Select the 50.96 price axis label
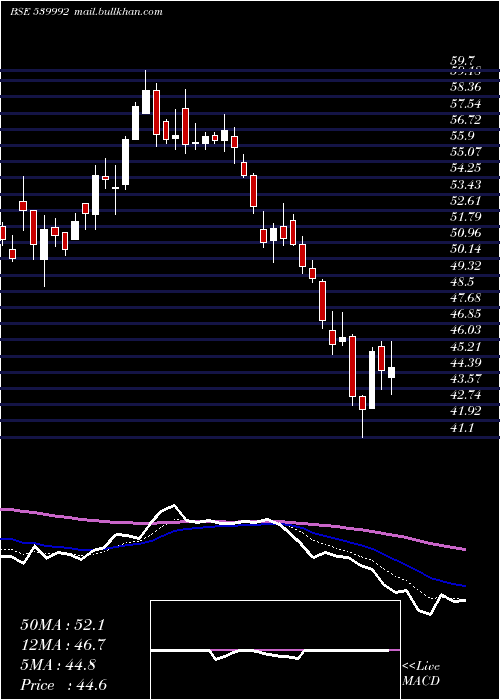Image resolution: width=500 pixels, height=700 pixels. click(466, 233)
